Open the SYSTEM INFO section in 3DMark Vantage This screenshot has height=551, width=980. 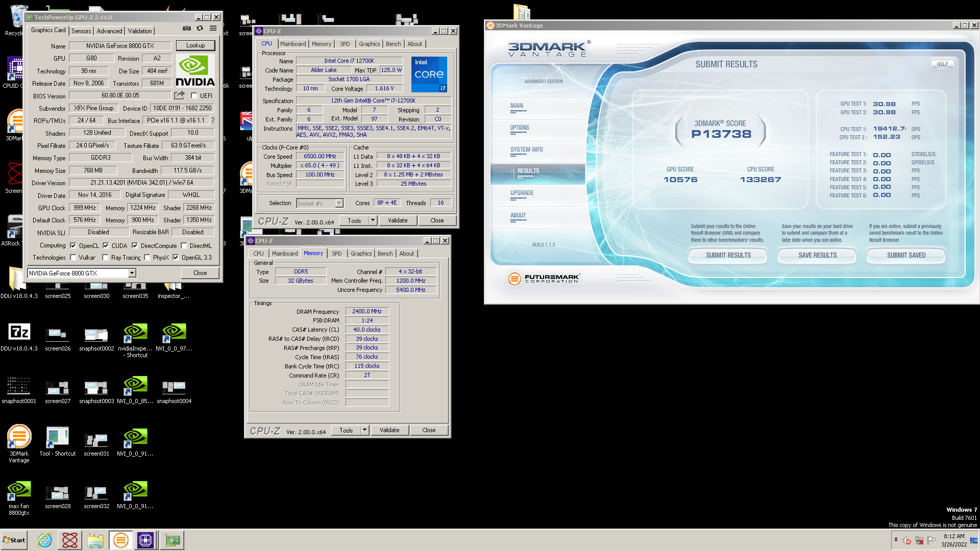(527, 150)
